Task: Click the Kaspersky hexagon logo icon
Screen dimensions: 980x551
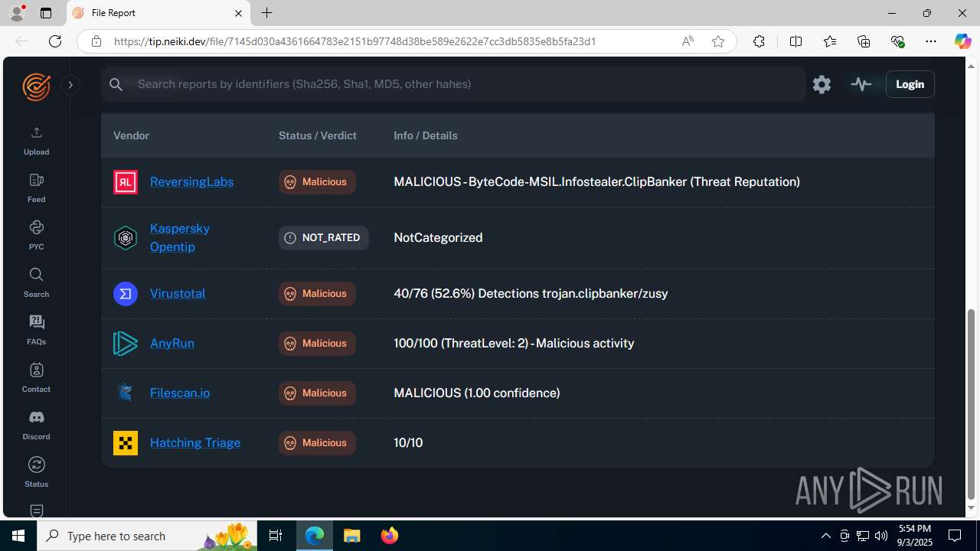Action: (x=126, y=238)
